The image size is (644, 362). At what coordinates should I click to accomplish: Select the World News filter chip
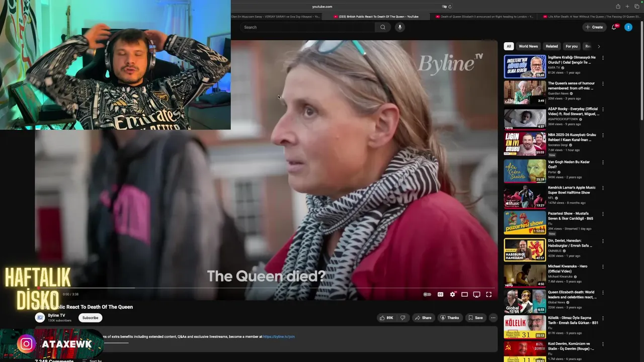(x=528, y=46)
